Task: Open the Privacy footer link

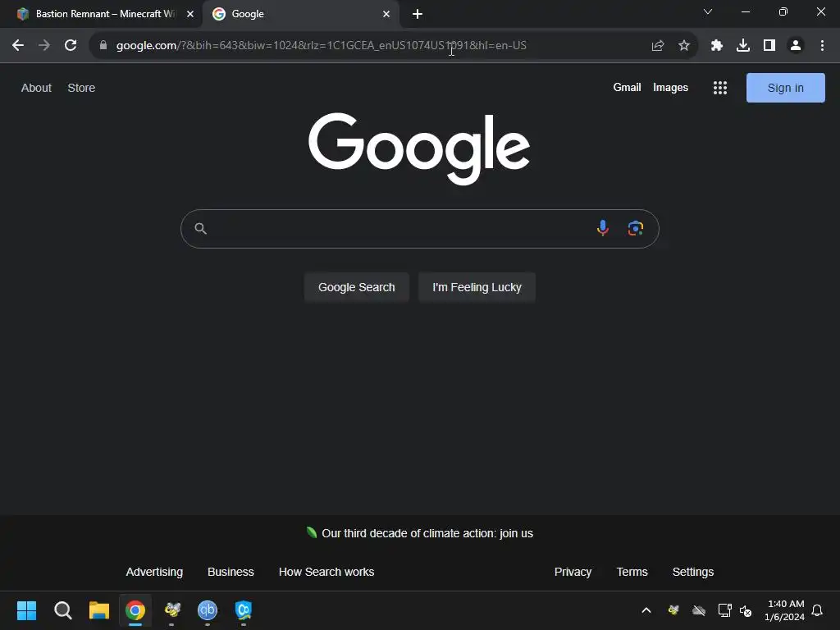Action: coord(573,572)
